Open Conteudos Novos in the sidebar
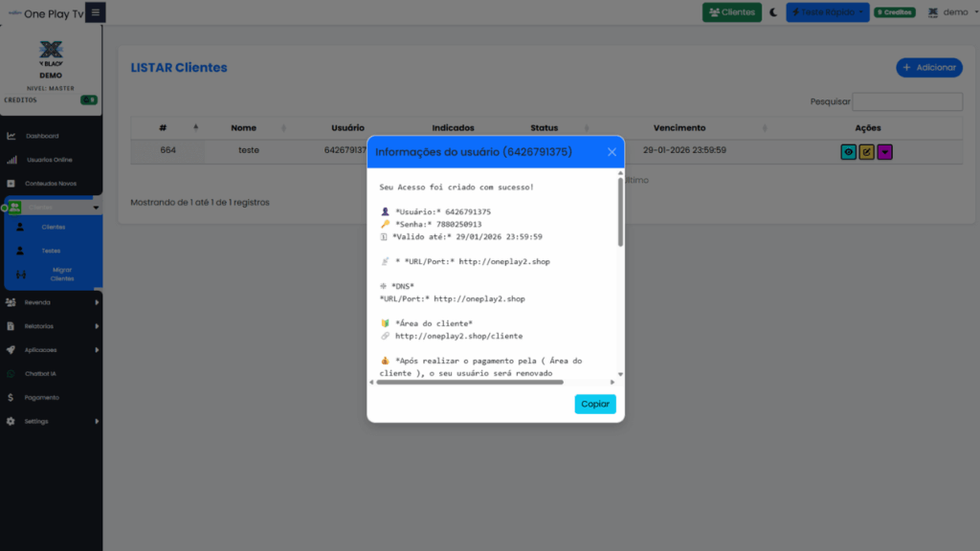This screenshot has height=551, width=980. pos(51,184)
